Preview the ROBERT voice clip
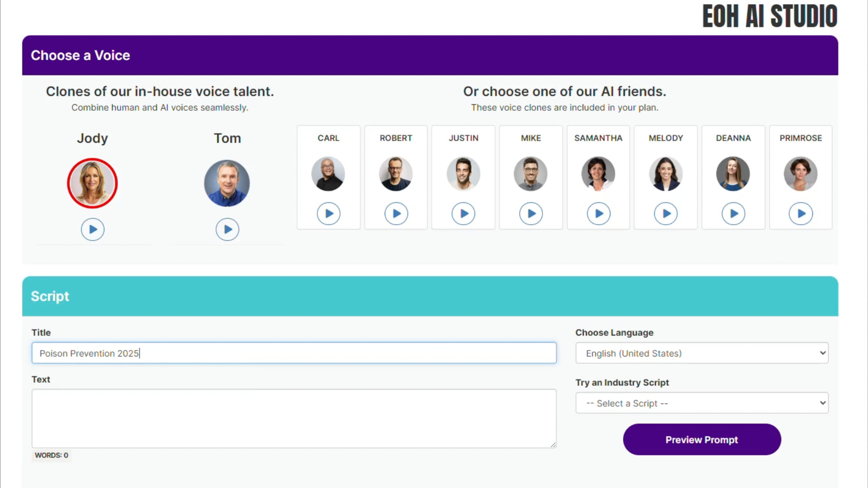The width and height of the screenshot is (868, 488). (396, 214)
